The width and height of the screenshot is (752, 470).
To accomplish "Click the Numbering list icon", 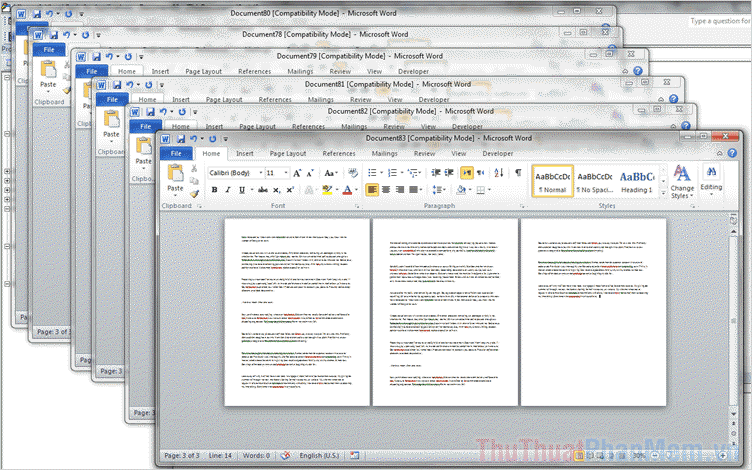I will tap(392, 173).
